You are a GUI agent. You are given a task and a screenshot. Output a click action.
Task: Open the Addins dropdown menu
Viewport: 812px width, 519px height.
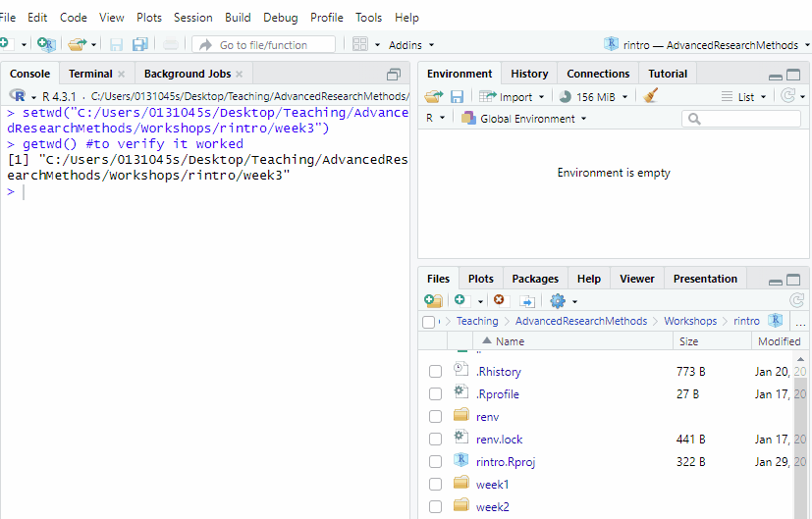click(411, 45)
